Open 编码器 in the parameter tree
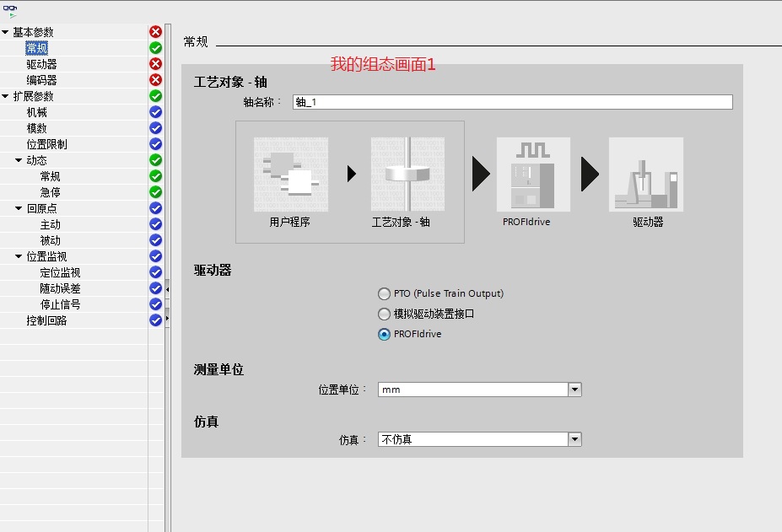Image resolution: width=782 pixels, height=532 pixels. pyautogui.click(x=41, y=80)
